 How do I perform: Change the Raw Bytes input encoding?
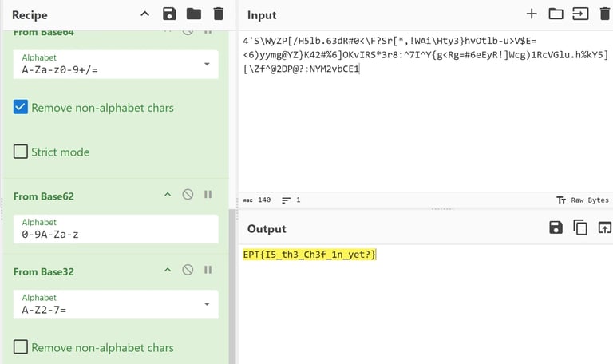tap(583, 200)
